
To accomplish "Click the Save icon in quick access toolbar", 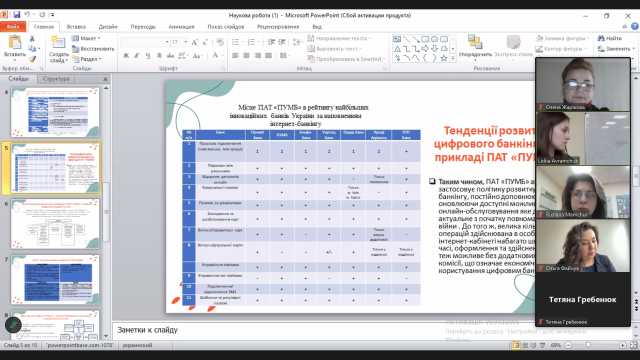I will [17, 15].
